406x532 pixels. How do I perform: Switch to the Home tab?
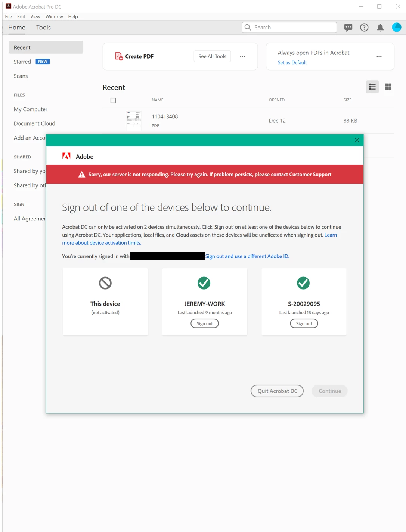17,28
